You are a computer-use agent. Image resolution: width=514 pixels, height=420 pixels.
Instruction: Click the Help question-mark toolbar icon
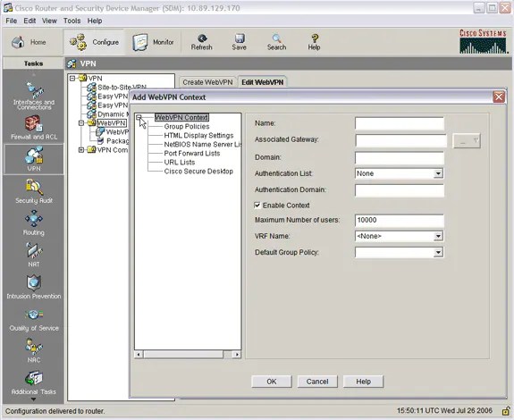pyautogui.click(x=314, y=42)
